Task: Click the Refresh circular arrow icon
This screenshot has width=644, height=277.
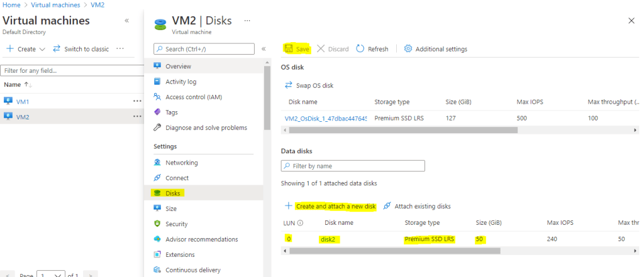Action: (x=360, y=49)
